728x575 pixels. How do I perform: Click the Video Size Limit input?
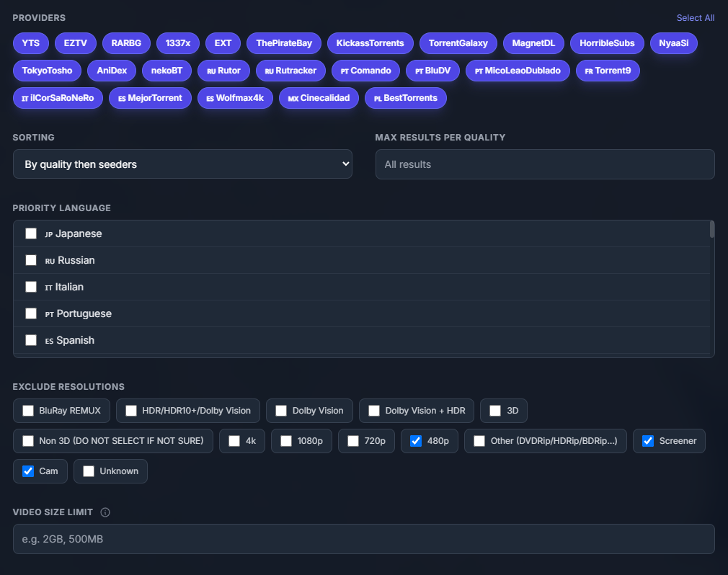click(x=363, y=539)
